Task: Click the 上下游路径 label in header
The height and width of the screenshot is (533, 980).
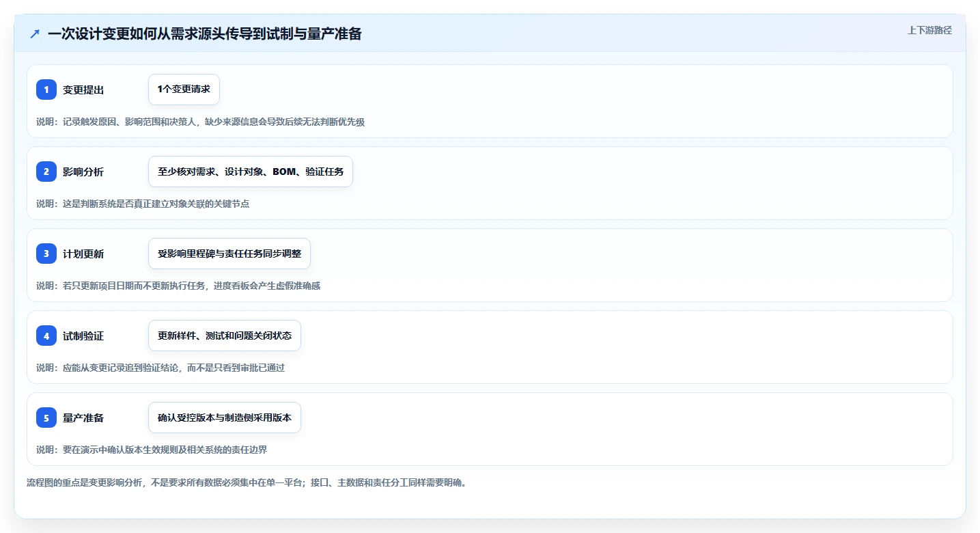Action: pyautogui.click(x=929, y=30)
